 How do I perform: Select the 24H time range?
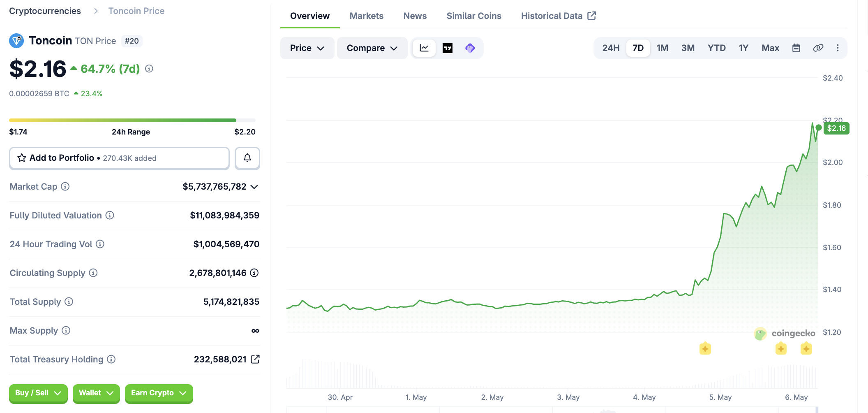pyautogui.click(x=611, y=48)
